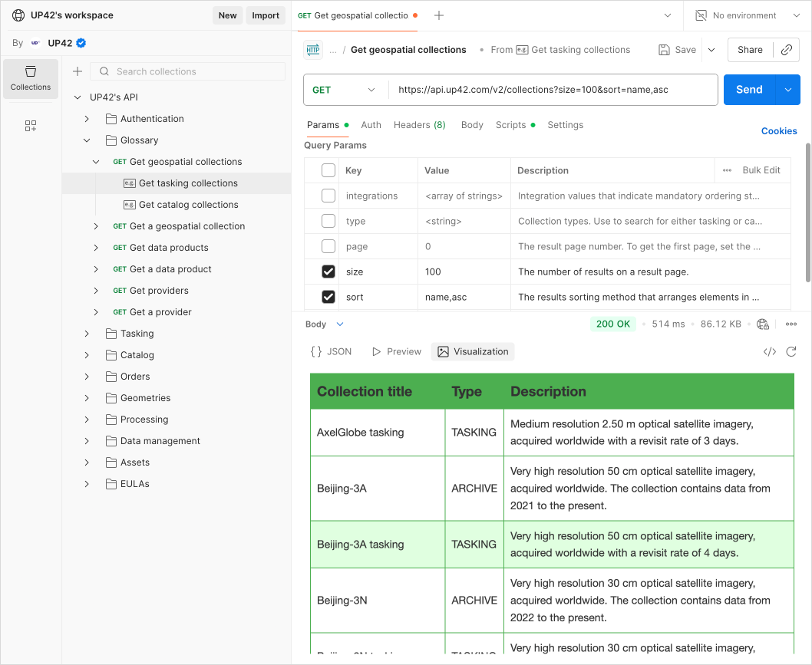Click the UP42 publisher logo
The image size is (812, 665).
click(36, 43)
